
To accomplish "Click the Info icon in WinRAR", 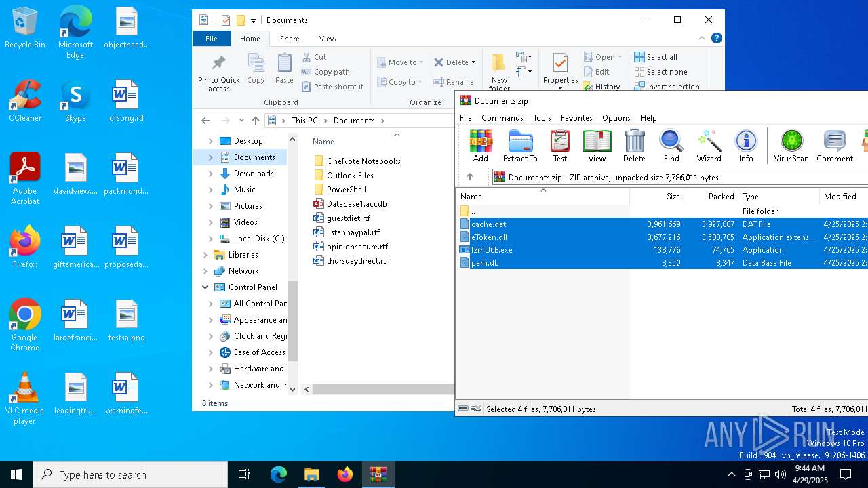I will [746, 146].
